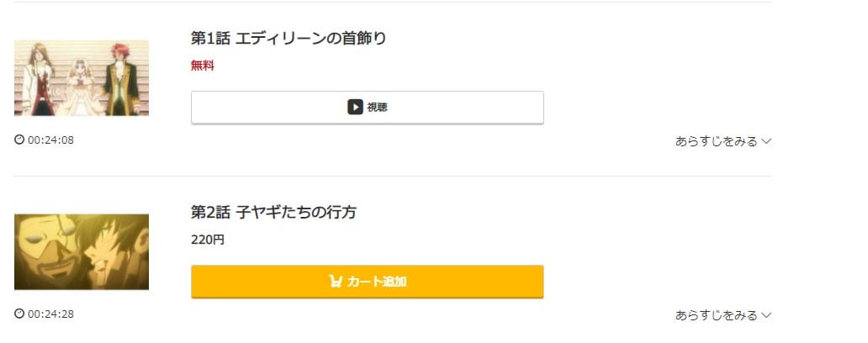Click the play icon in the 視聴 button

(x=355, y=107)
